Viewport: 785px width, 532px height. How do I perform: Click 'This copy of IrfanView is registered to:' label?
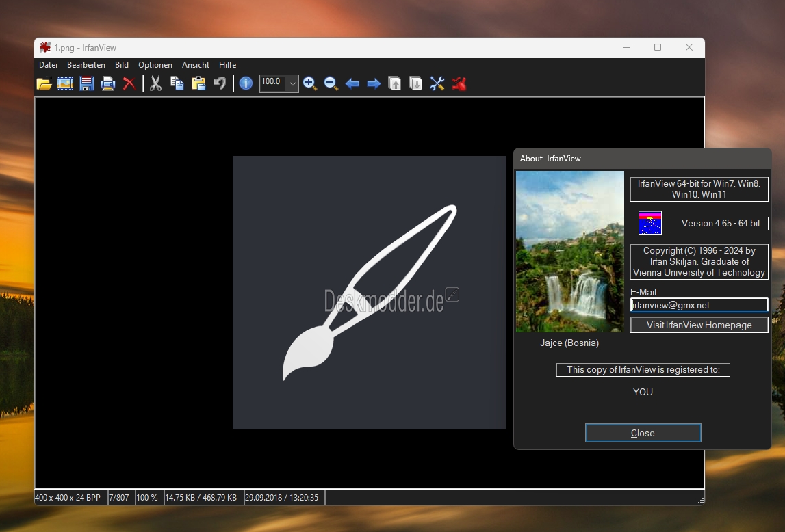click(x=643, y=369)
